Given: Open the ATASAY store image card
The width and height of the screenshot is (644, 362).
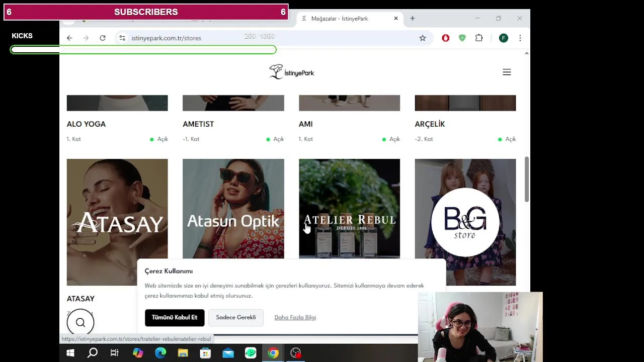Looking at the screenshot, I should 117,222.
